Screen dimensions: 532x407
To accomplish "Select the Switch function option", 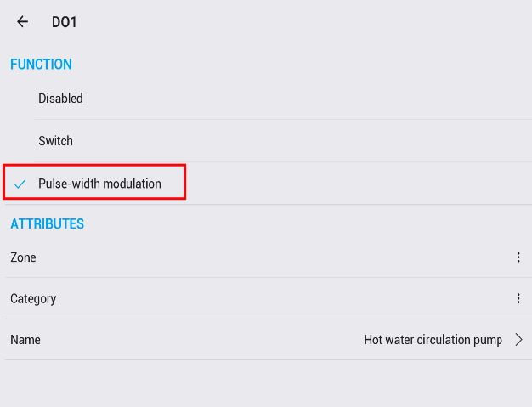I will pos(55,141).
